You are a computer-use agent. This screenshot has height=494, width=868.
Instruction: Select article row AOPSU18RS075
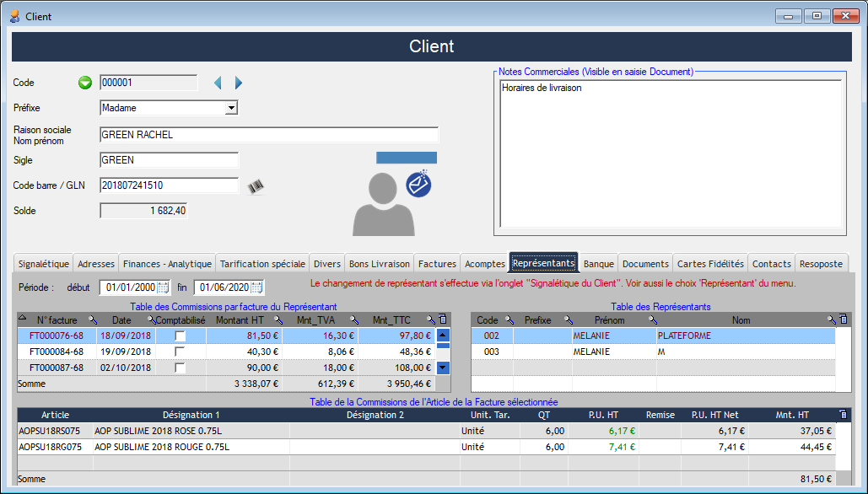[426, 431]
